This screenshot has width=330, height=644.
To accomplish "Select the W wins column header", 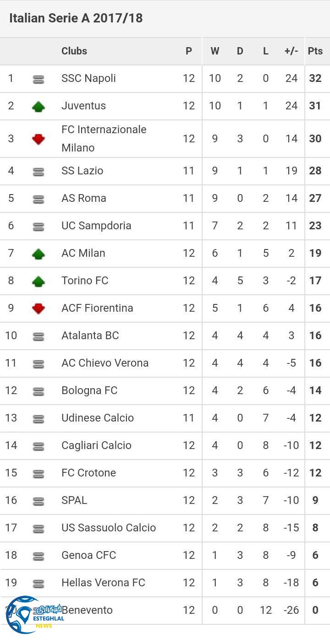I will (214, 51).
